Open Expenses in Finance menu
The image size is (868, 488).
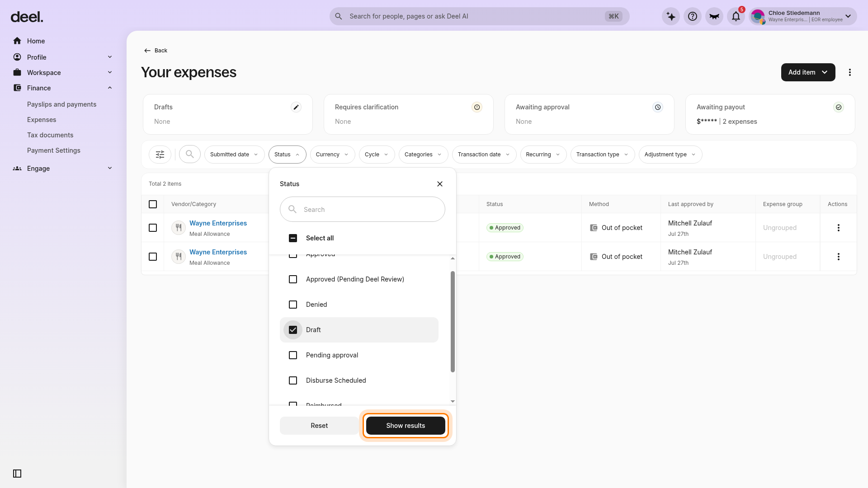coord(42,120)
